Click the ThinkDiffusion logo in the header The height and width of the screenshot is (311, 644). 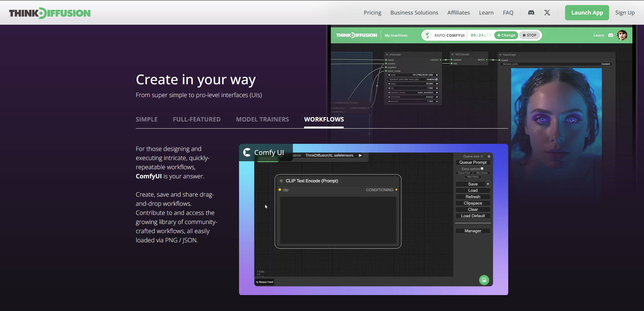(50, 13)
